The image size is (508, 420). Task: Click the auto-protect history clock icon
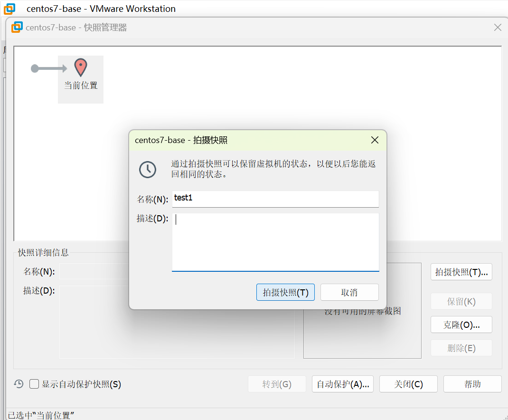point(19,384)
